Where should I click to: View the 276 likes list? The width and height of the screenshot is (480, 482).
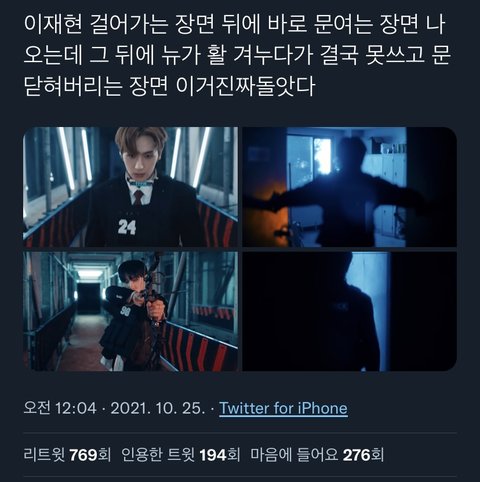tap(317, 455)
